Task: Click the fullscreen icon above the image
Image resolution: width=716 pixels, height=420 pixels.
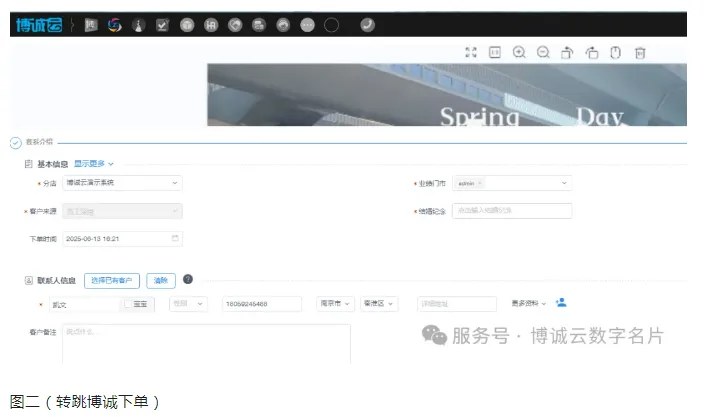Action: point(471,53)
